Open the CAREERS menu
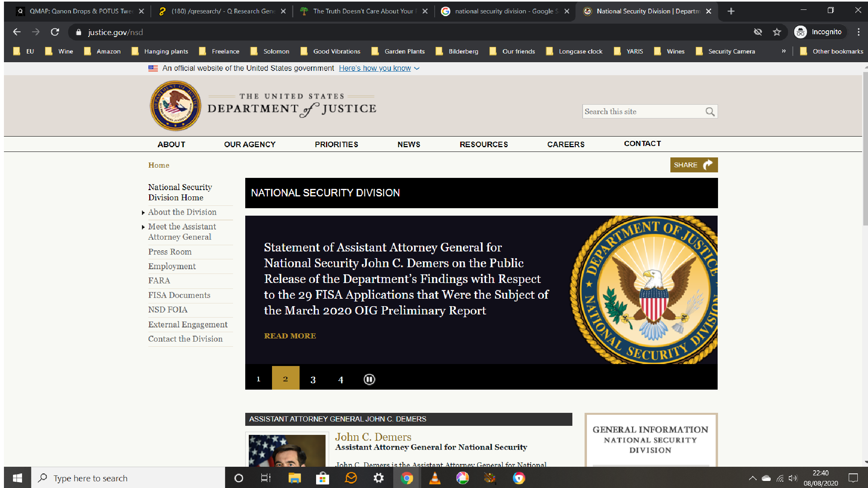 (x=566, y=144)
